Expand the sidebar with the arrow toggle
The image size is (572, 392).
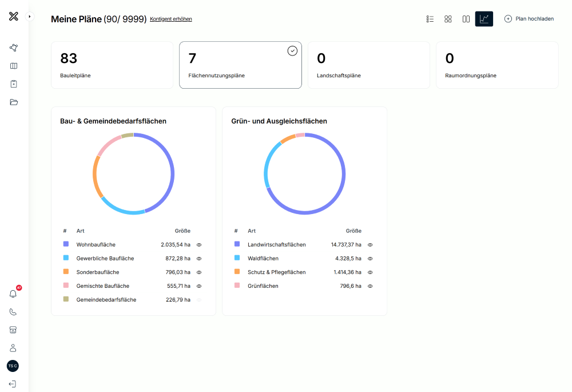pos(30,17)
